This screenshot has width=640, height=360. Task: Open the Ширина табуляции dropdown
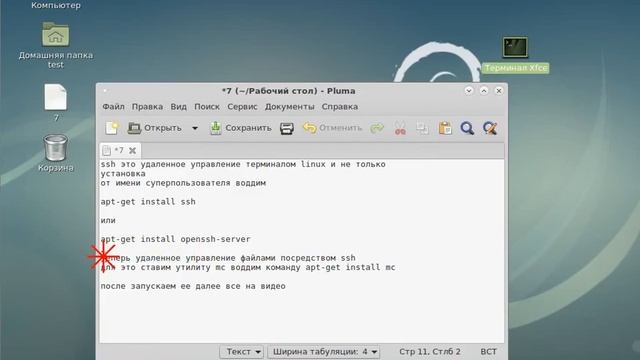[324, 351]
